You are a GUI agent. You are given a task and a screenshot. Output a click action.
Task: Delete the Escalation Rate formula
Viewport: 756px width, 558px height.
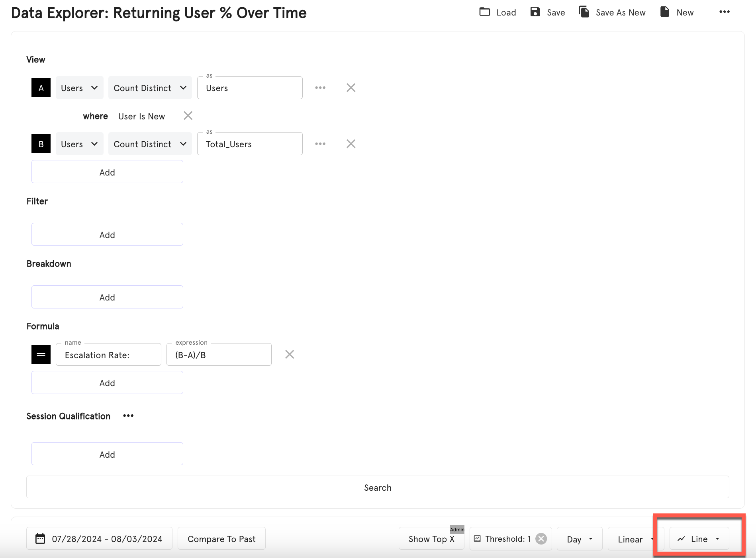290,354
